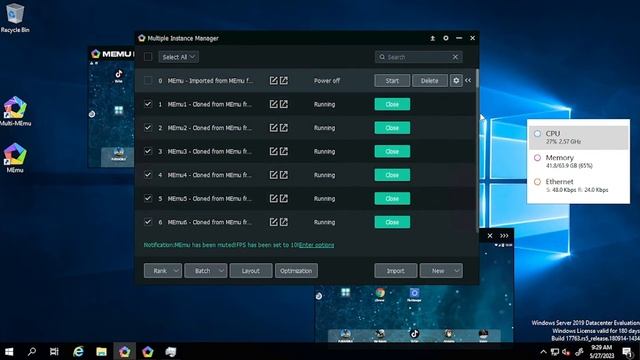The height and width of the screenshot is (360, 640).
Task: Click Power off status of instance 0
Action: 327,80
